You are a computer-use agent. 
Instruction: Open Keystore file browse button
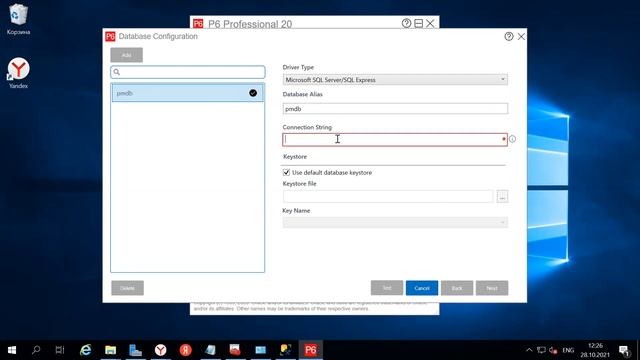pyautogui.click(x=502, y=196)
